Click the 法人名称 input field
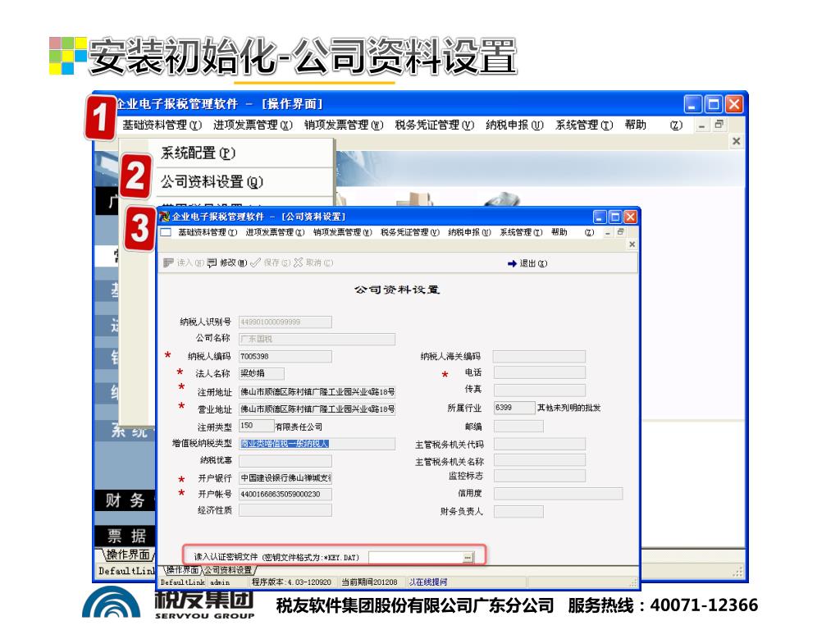This screenshot has height=630, width=840. pyautogui.click(x=262, y=373)
